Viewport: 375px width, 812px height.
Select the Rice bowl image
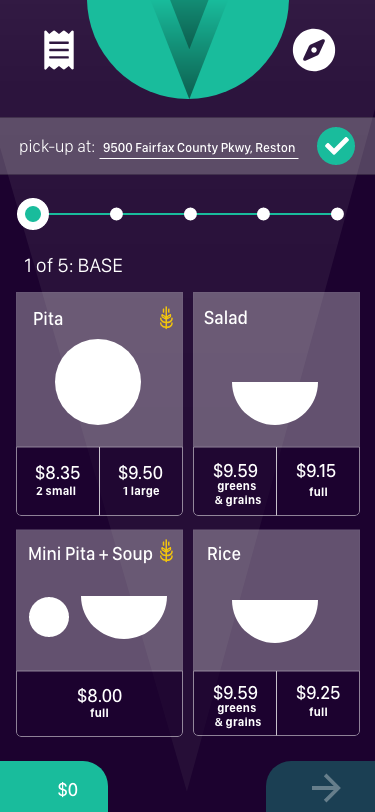pos(275,621)
